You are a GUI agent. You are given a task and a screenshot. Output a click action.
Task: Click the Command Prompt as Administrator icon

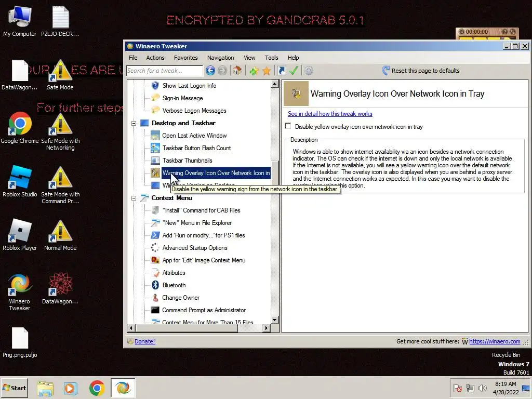click(x=155, y=310)
